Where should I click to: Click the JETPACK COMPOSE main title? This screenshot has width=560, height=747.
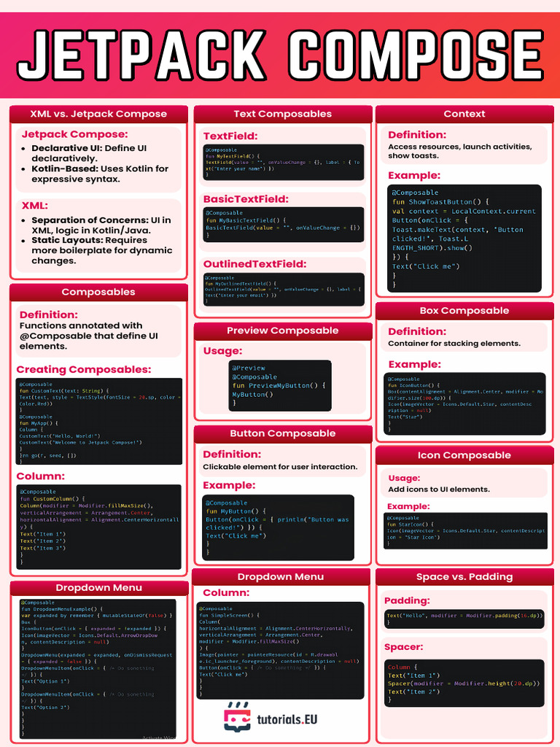tap(280, 55)
